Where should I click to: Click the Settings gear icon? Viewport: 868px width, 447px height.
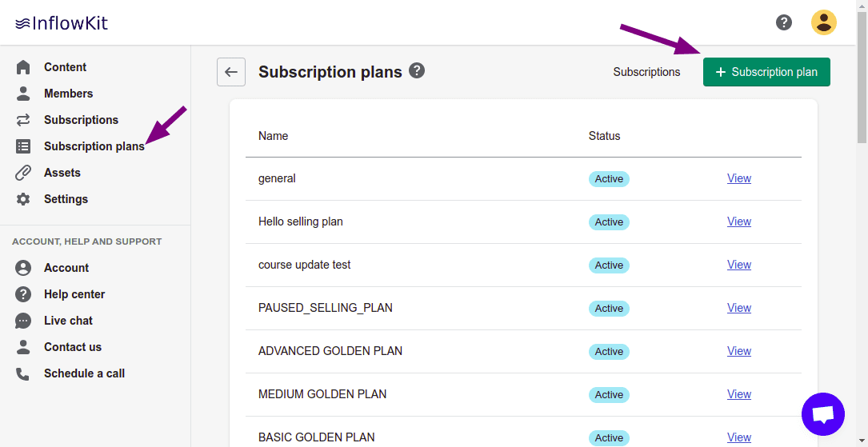coord(23,199)
